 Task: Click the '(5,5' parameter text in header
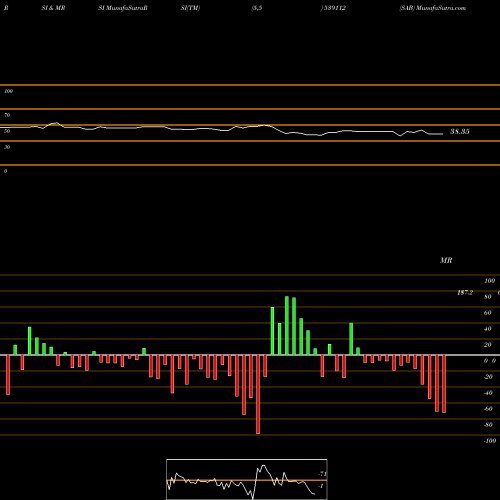tap(257, 8)
